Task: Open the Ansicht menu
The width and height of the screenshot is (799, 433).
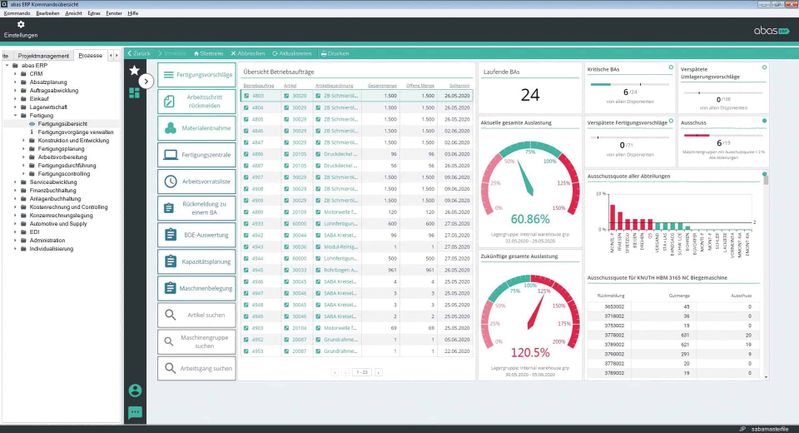Action: [x=74, y=13]
